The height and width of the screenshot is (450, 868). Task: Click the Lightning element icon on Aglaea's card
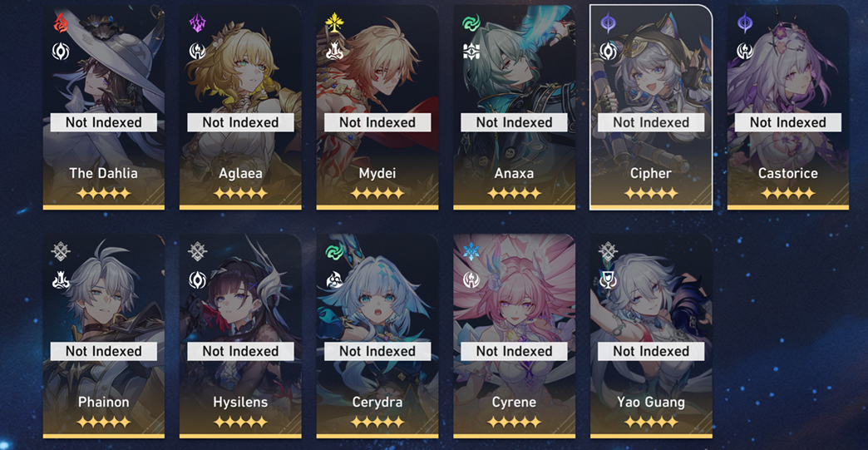pos(197,23)
